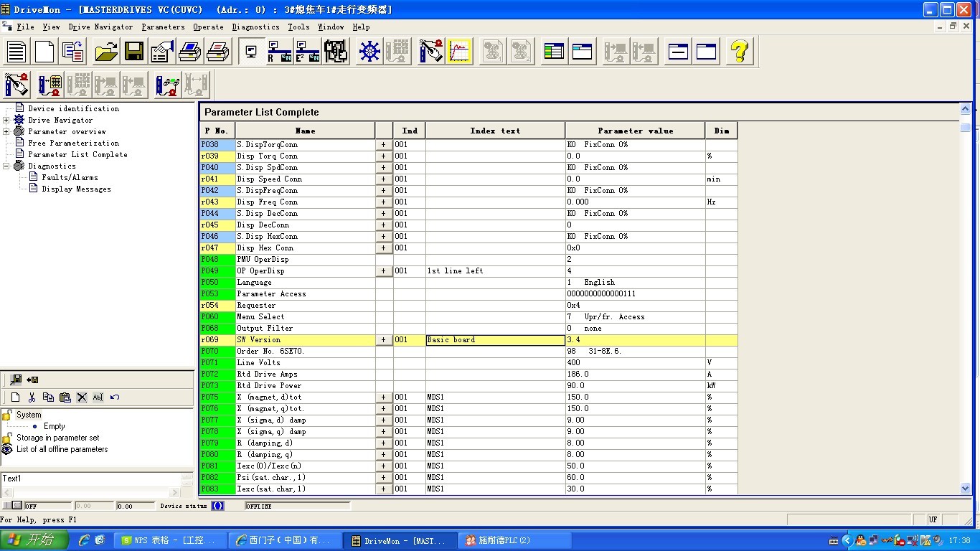Viewport: 980px width, 551px height.
Task: Expand index of P038 S.DispTorqConn
Action: point(384,145)
